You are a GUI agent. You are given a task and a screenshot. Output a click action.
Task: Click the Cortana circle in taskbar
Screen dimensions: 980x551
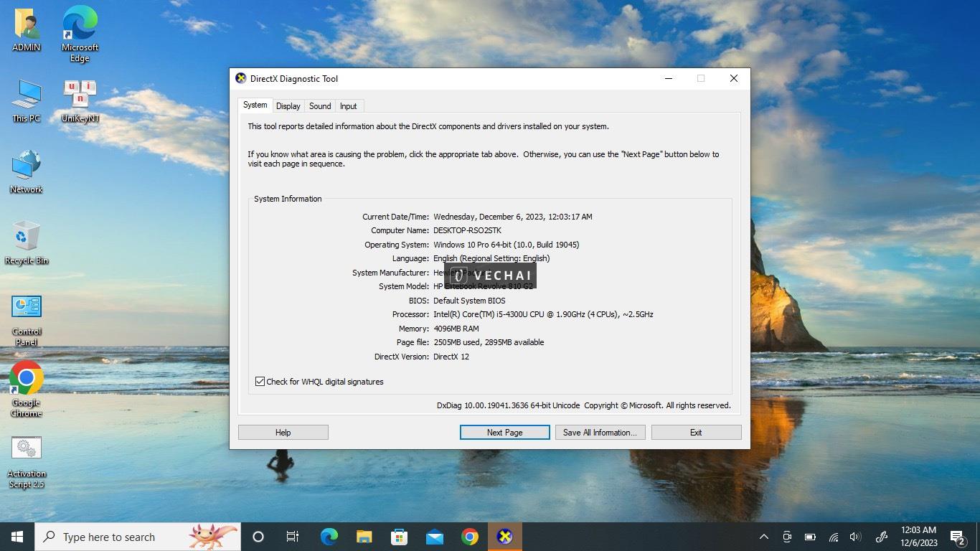pos(258,537)
